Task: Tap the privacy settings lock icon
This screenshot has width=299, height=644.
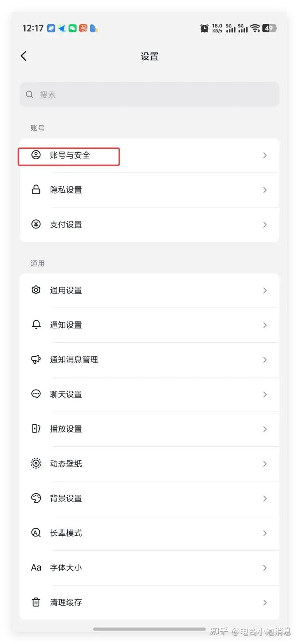Action: click(36, 190)
